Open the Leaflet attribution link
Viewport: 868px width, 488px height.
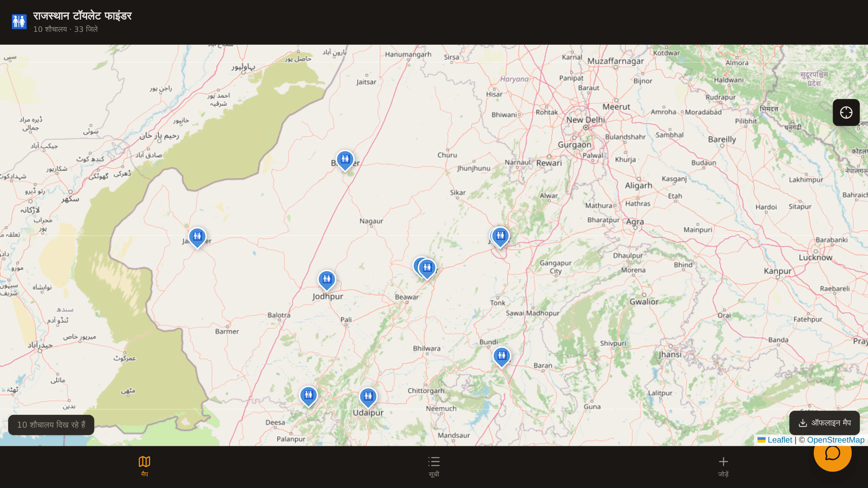point(780,440)
